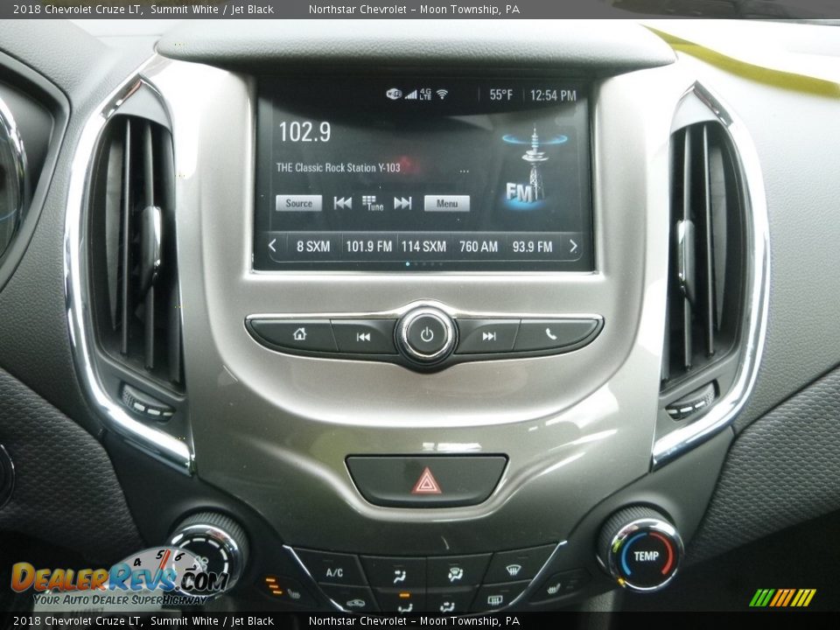840x630 pixels.
Task: Tap the right arrow to see more presets
Action: click(x=571, y=246)
